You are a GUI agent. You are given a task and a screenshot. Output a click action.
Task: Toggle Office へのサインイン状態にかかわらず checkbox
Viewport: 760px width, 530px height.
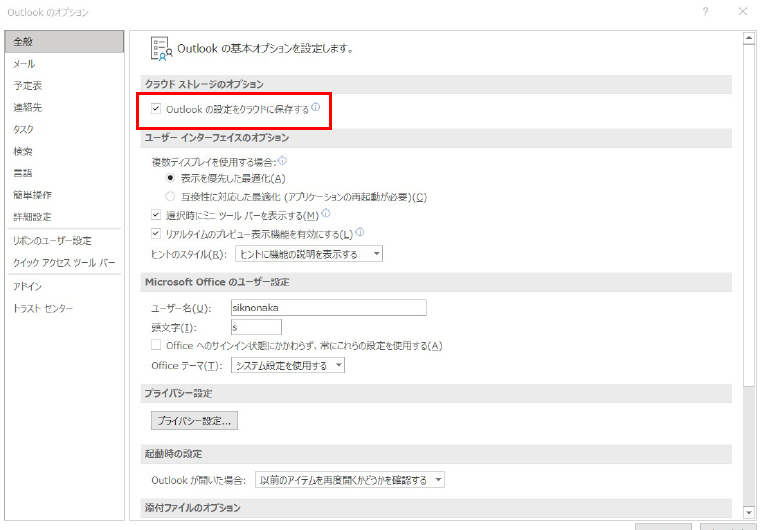[156, 345]
